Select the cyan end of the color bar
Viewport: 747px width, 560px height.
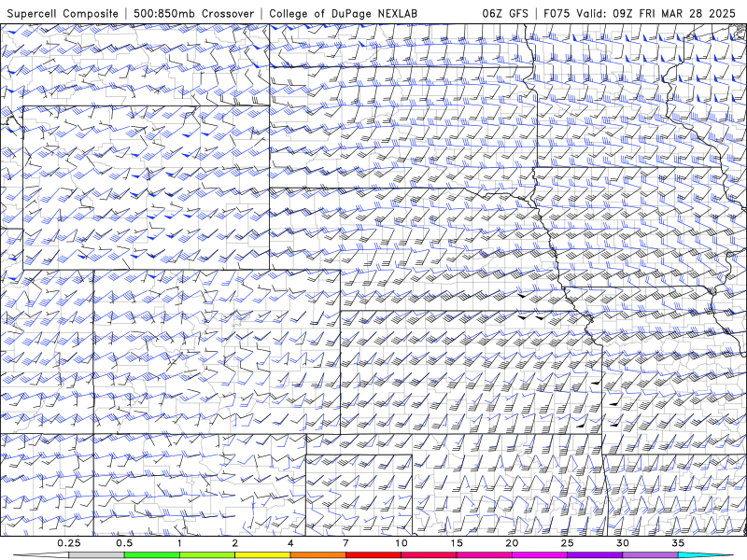[x=706, y=555]
